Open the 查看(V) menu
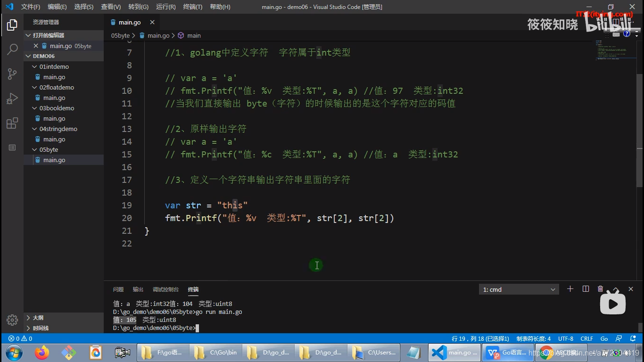Image resolution: width=644 pixels, height=362 pixels. tap(111, 7)
